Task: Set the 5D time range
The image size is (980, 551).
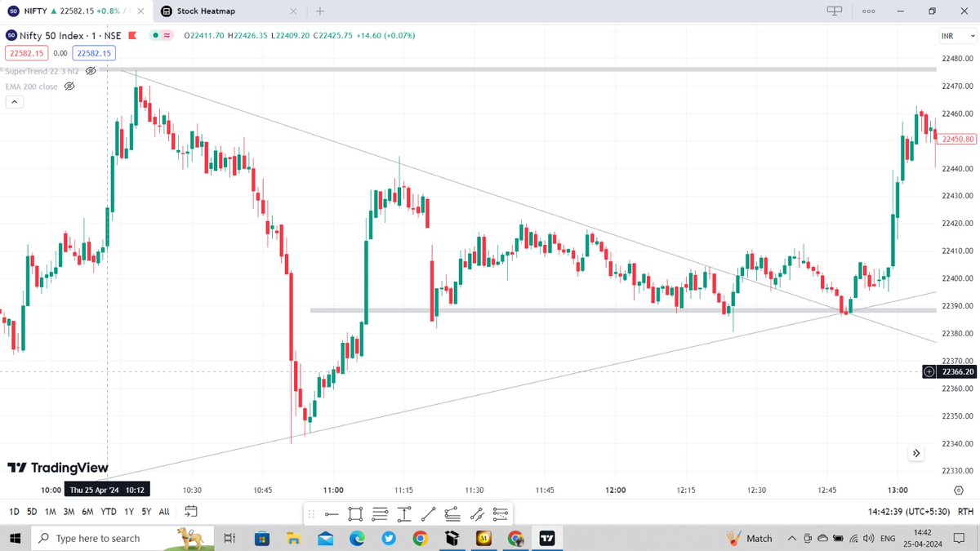Action: coord(31,512)
